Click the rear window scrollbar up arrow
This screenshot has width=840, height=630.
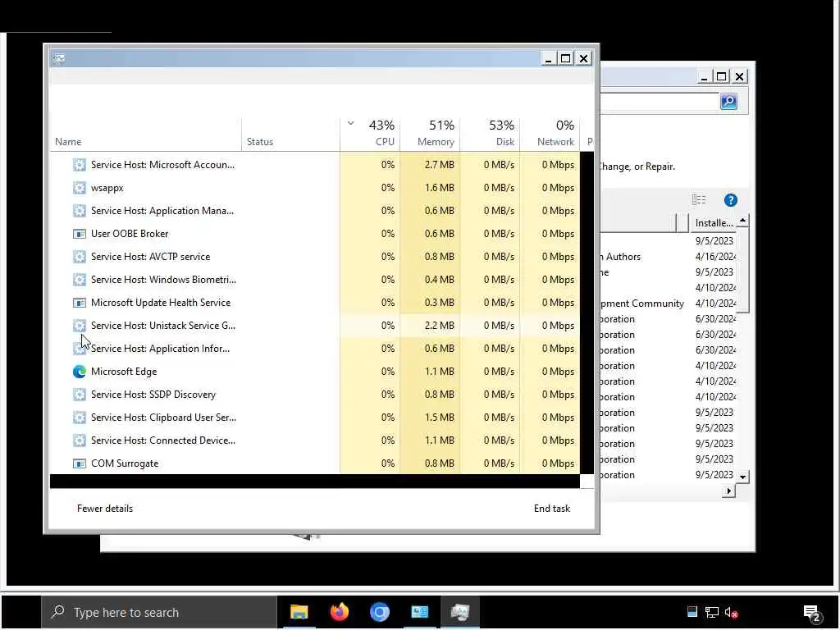[x=742, y=220]
